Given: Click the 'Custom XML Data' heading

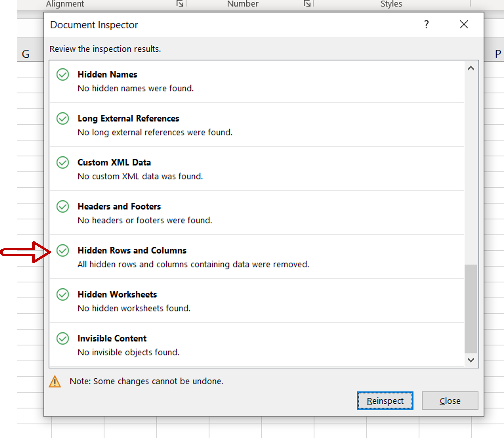Looking at the screenshot, I should tap(114, 162).
